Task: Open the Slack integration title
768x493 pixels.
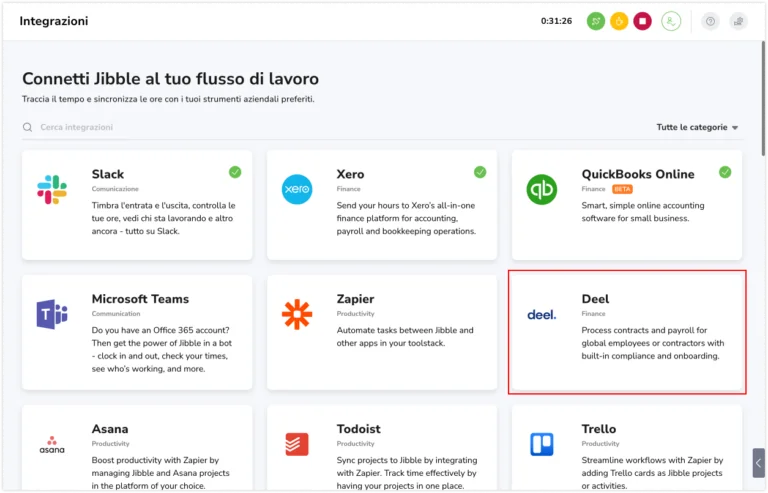Action: click(x=108, y=174)
